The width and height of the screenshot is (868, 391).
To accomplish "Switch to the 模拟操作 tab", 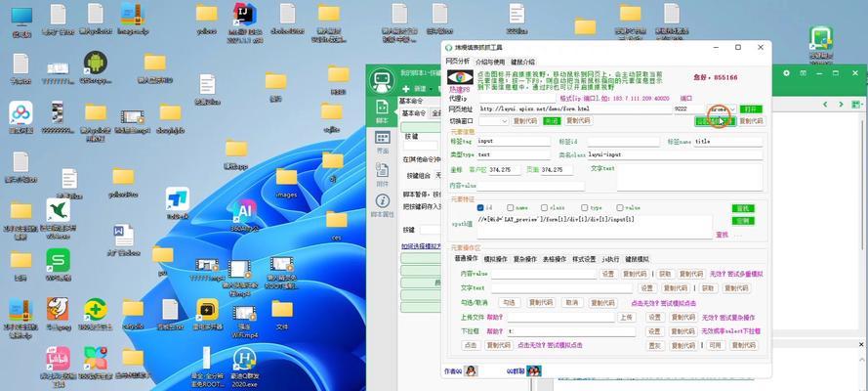I will click(495, 259).
